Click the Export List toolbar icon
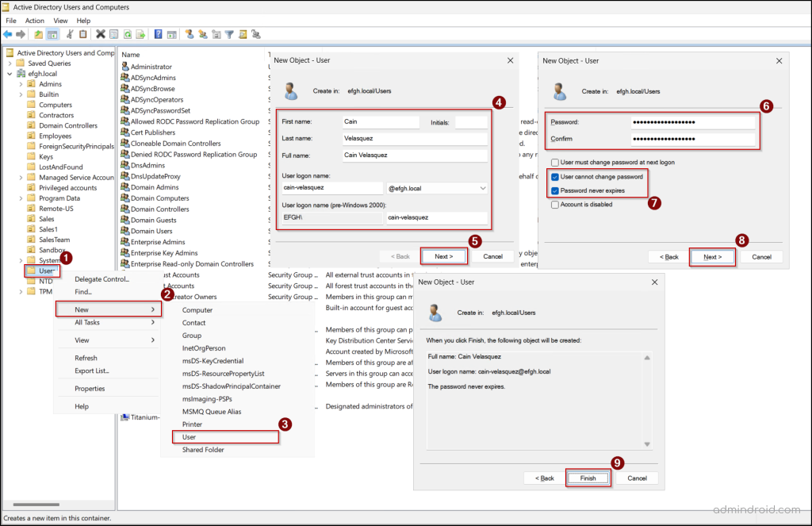 pyautogui.click(x=140, y=34)
